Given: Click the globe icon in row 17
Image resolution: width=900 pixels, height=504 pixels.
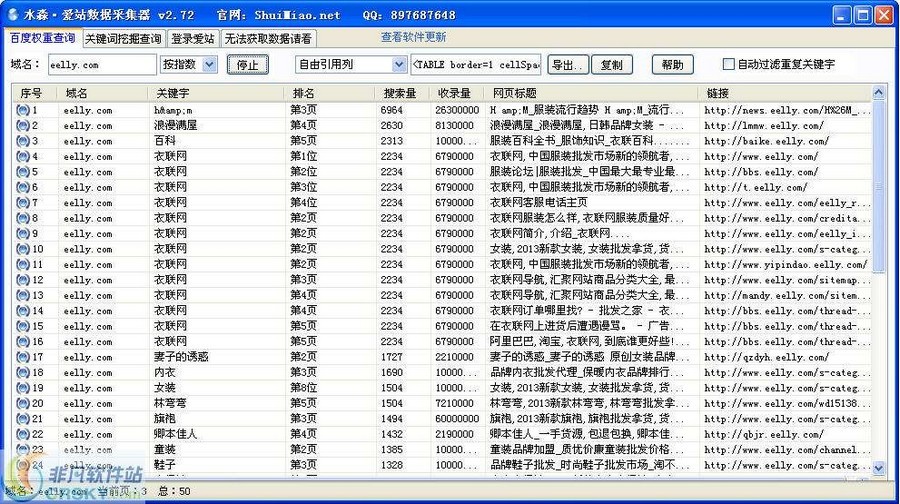Looking at the screenshot, I should point(23,358).
